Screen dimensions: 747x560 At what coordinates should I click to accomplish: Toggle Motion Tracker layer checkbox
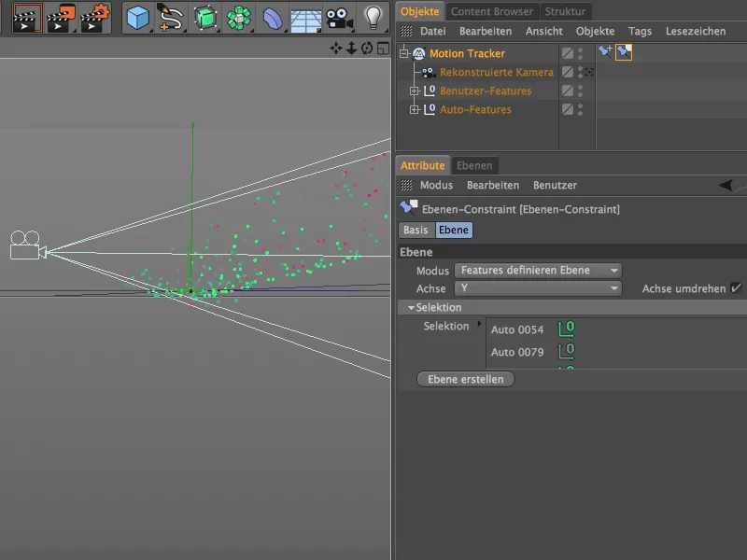click(x=568, y=53)
